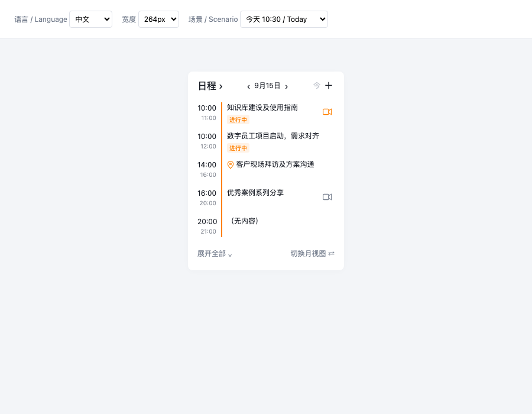Open the 日程 schedule title link
The width and height of the screenshot is (532, 414).
210,86
